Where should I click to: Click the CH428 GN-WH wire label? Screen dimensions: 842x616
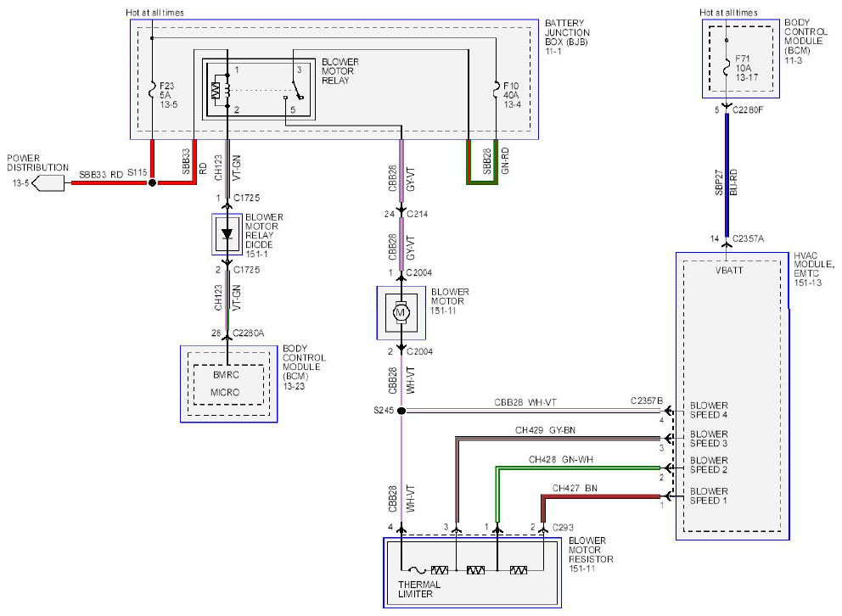pos(560,460)
